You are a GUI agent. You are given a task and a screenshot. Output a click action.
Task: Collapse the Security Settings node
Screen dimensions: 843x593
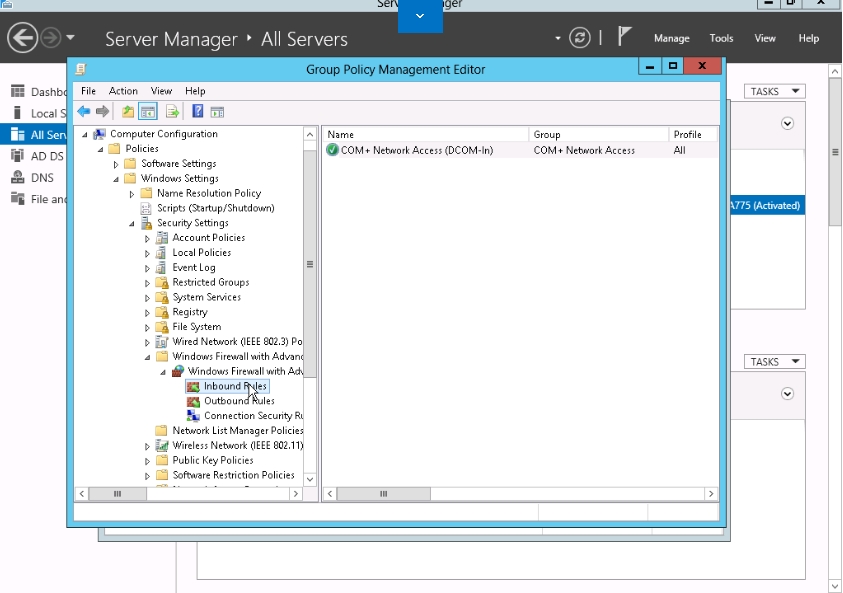tap(132, 224)
